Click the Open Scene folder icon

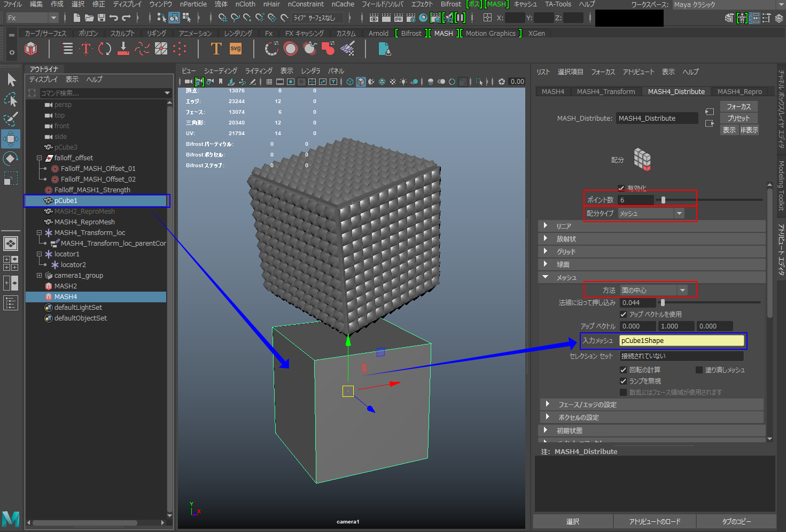(90, 18)
